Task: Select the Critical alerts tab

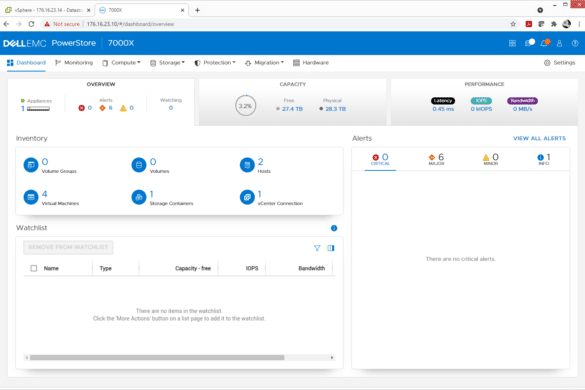Action: click(x=380, y=159)
